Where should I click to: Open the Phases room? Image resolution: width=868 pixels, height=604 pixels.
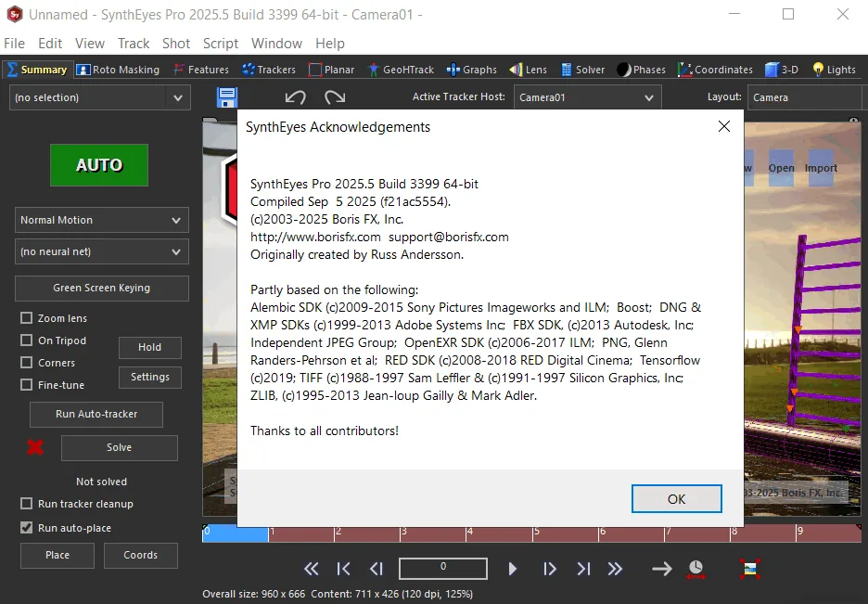click(x=641, y=70)
